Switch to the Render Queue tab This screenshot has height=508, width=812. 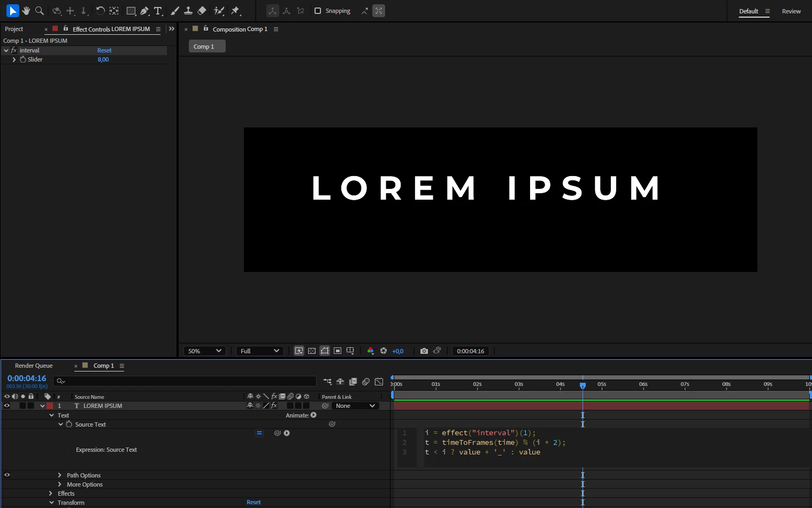[x=34, y=366]
